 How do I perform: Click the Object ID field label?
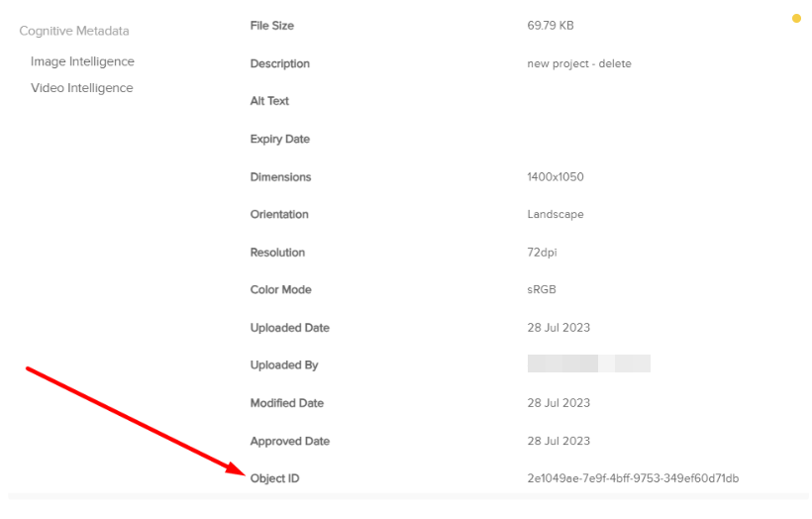[274, 478]
